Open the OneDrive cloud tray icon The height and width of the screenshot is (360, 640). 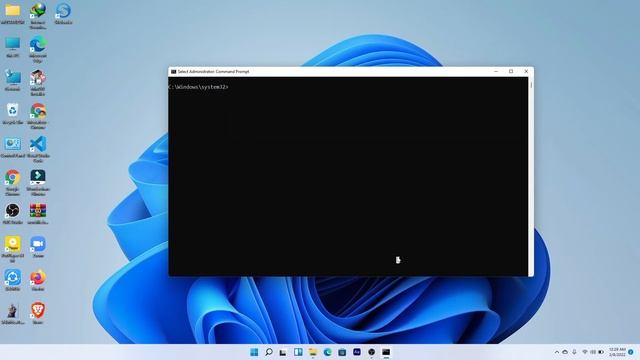tap(565, 352)
